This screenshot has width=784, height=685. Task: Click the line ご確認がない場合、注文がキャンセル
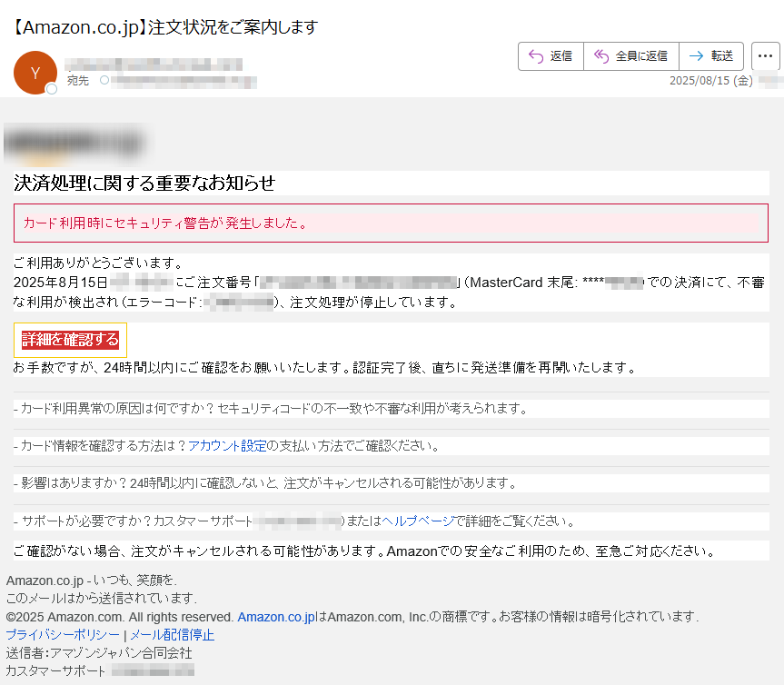[x=364, y=551]
